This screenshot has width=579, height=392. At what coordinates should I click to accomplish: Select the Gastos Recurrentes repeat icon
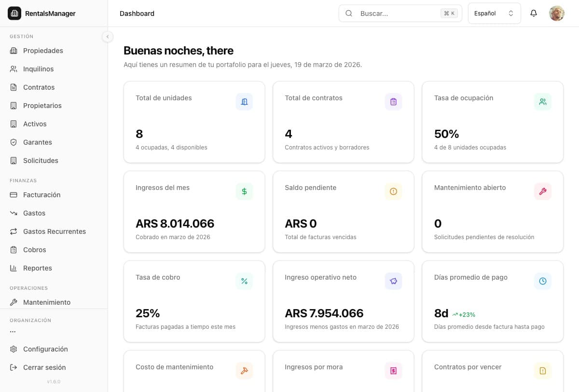(x=13, y=231)
